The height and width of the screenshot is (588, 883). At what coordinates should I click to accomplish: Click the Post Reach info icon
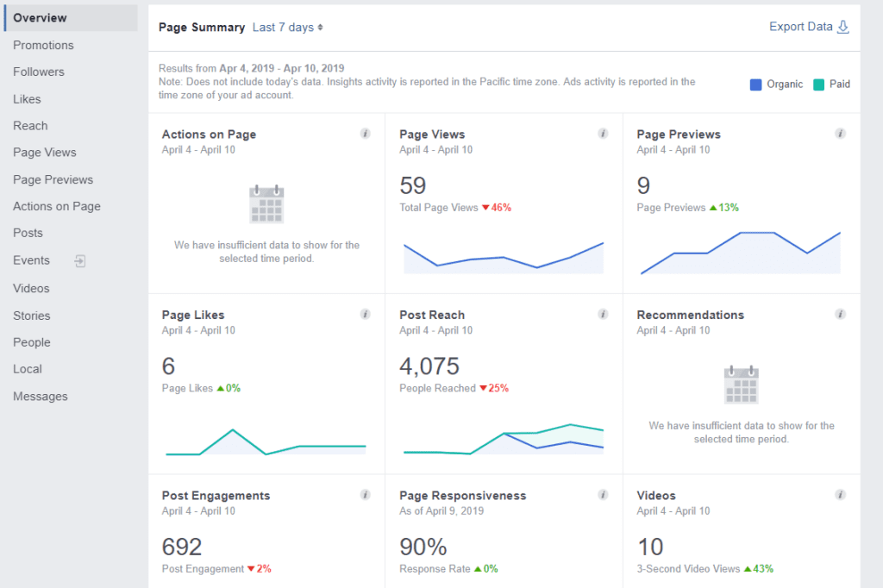pyautogui.click(x=603, y=315)
